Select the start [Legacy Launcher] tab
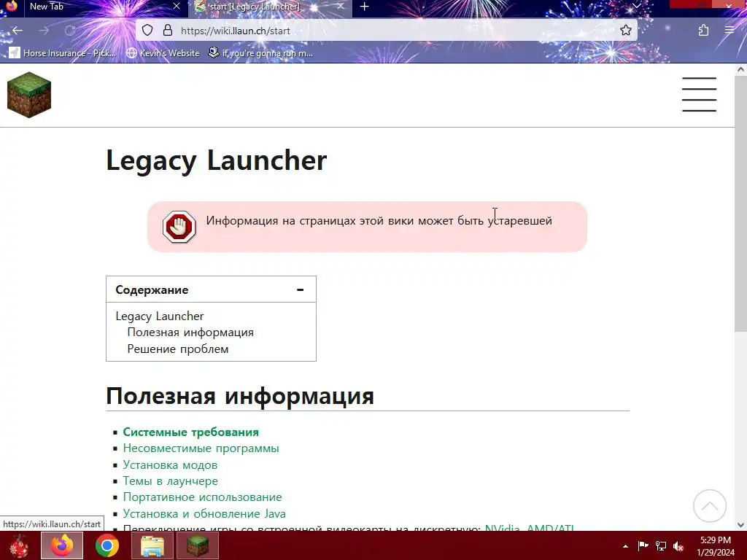 [x=271, y=7]
